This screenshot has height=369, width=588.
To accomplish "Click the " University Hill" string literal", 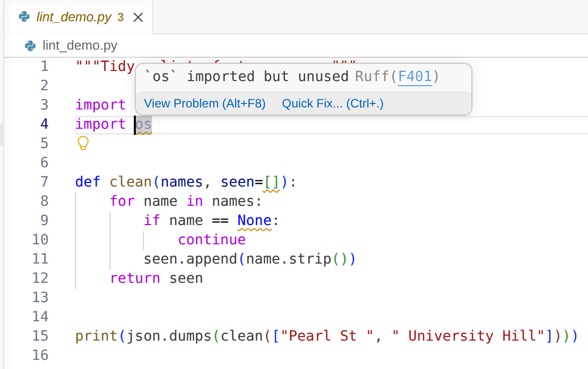I will [x=468, y=336].
